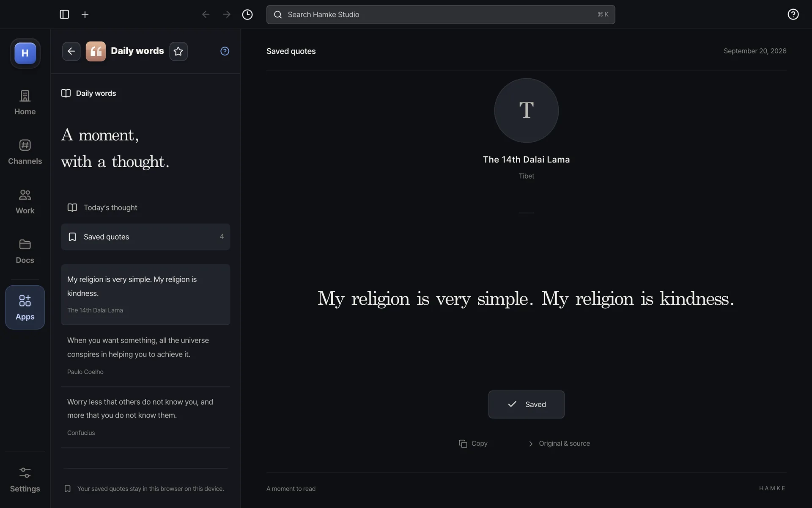
Task: Toggle the sidebar panel icon
Action: click(64, 14)
